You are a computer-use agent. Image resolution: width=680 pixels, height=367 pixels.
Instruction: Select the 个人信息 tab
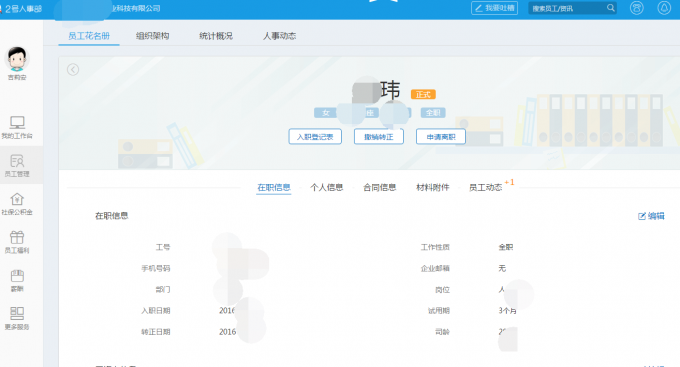tap(327, 187)
